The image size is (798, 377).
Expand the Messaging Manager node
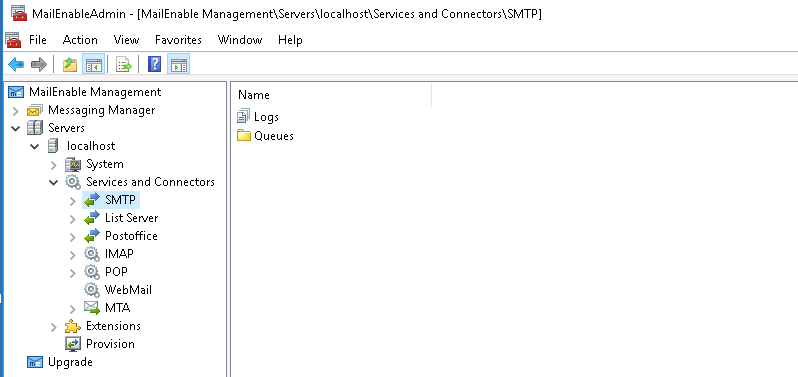16,110
